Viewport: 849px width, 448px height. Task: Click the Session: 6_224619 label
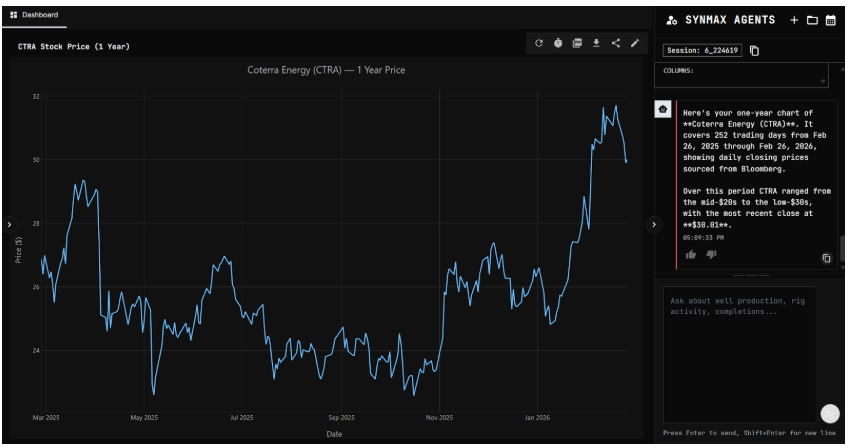point(702,51)
